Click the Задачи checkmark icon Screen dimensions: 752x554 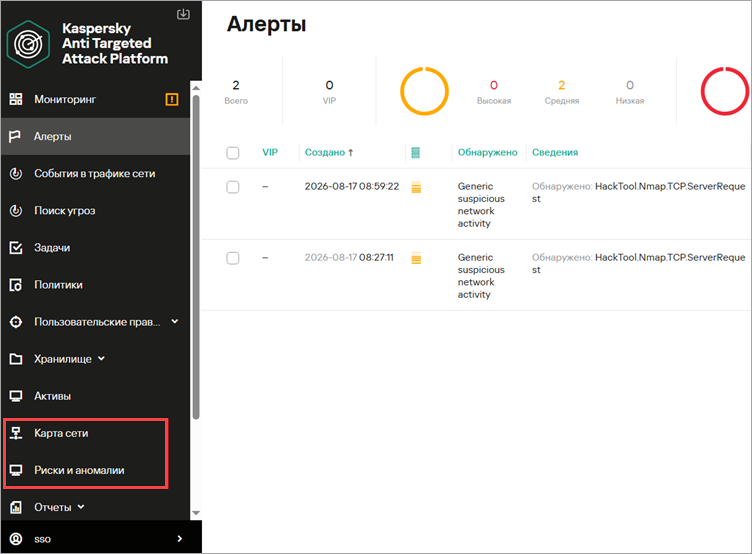tap(16, 248)
